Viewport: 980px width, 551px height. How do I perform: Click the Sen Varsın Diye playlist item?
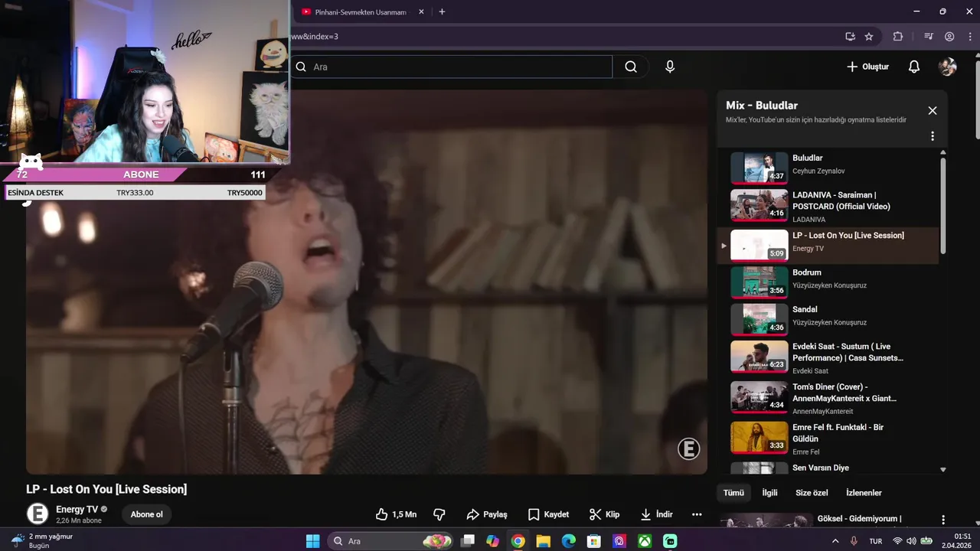[x=828, y=468]
